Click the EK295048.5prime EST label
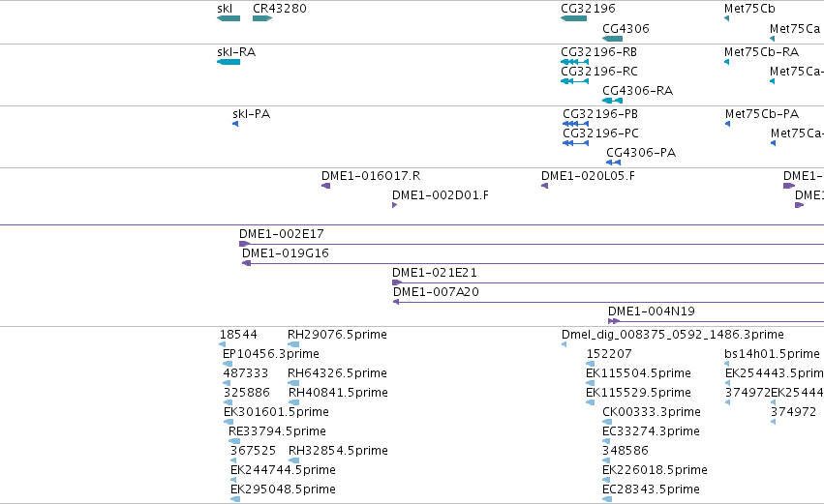824x504 pixels. pyautogui.click(x=283, y=489)
